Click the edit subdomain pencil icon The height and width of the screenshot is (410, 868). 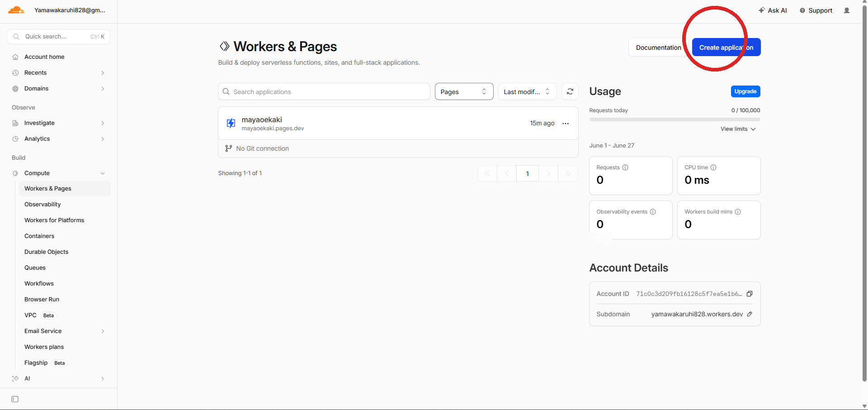pos(750,314)
